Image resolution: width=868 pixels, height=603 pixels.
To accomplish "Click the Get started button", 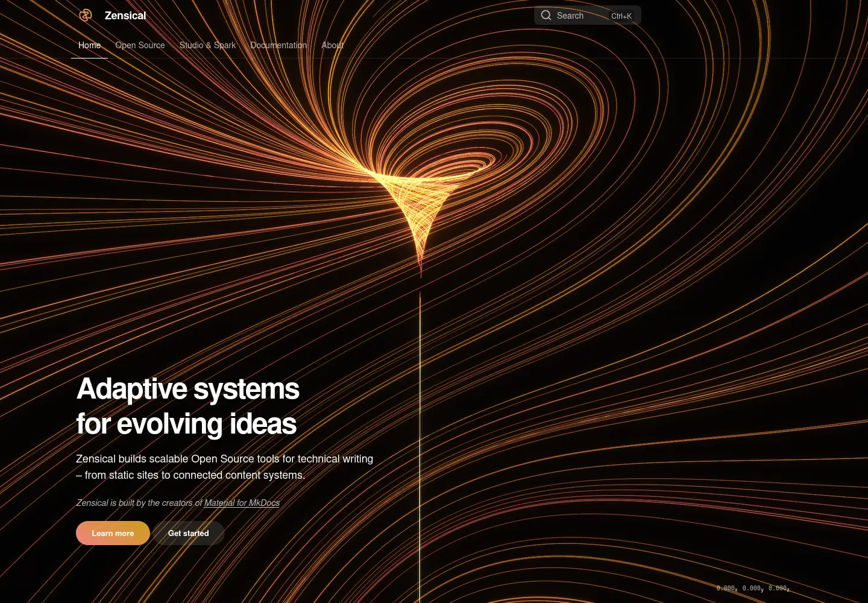I will coord(189,533).
